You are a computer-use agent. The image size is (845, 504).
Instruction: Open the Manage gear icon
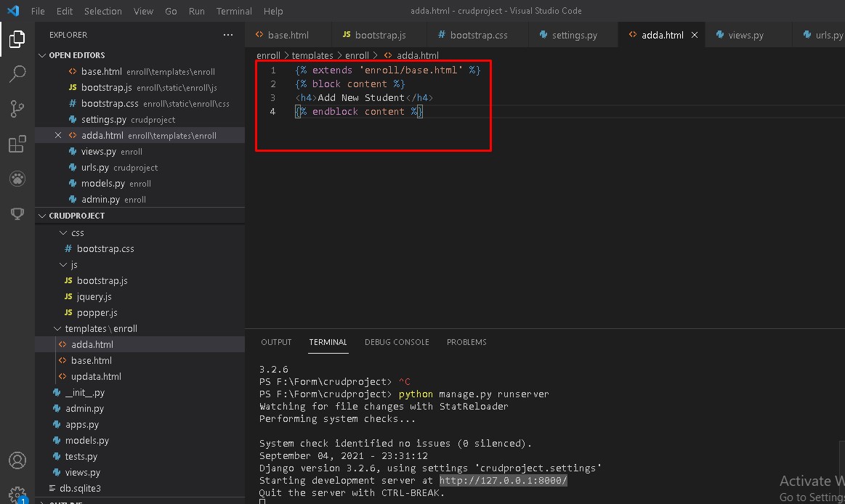pyautogui.click(x=17, y=494)
